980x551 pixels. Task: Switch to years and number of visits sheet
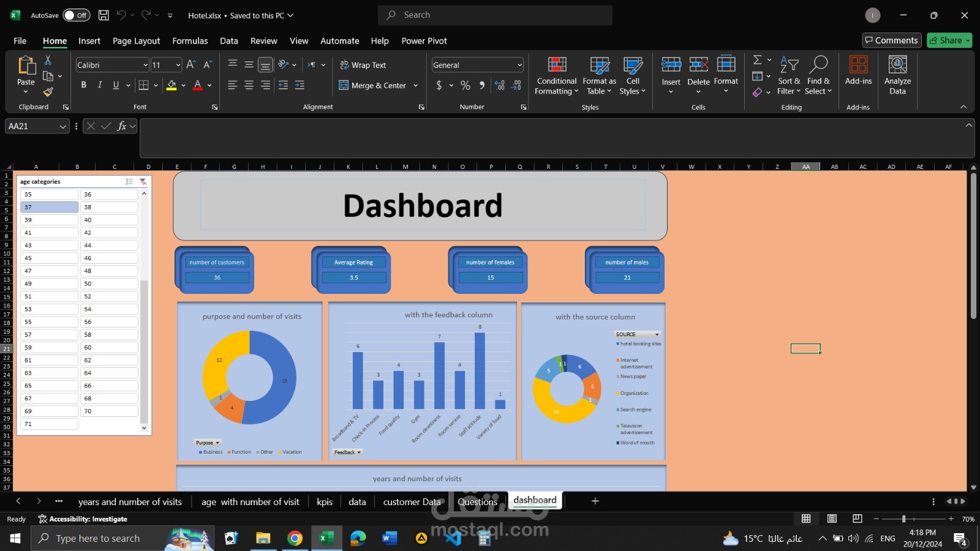click(x=130, y=501)
